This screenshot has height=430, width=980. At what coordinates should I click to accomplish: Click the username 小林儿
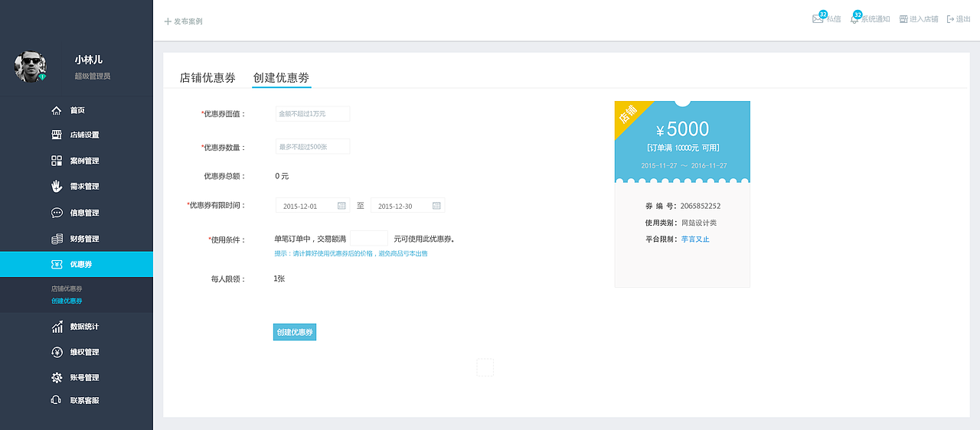pos(89,60)
